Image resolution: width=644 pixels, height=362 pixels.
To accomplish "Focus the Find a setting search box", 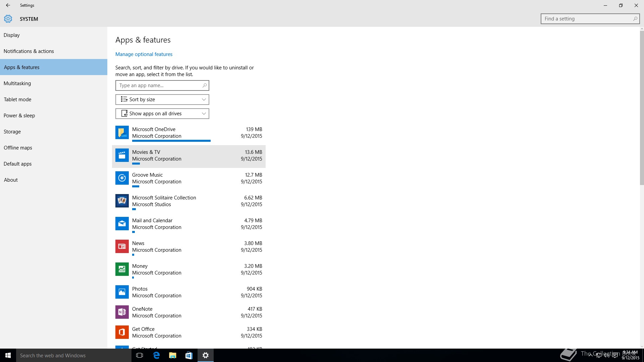I will (x=590, y=19).
